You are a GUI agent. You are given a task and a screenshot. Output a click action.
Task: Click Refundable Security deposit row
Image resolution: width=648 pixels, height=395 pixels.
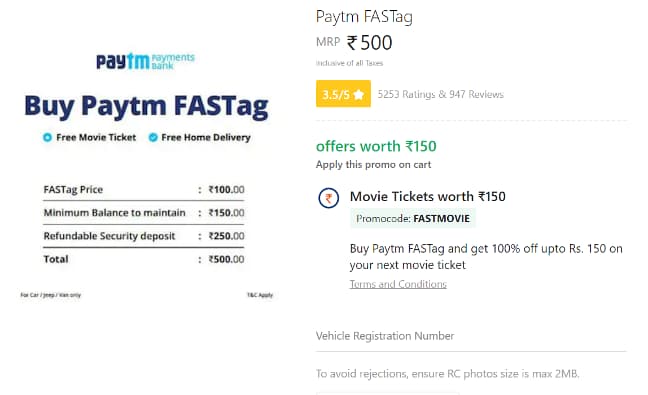click(x=144, y=236)
